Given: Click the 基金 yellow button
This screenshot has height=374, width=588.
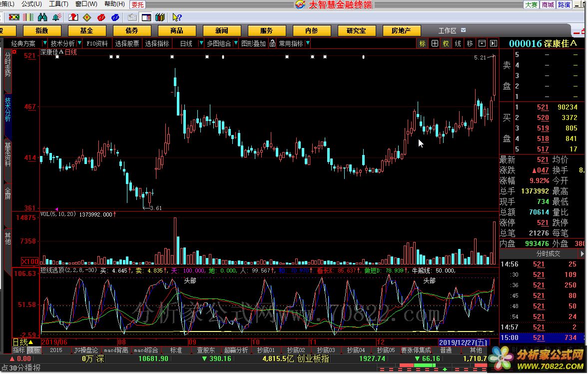Looking at the screenshot, I should tap(86, 31).
